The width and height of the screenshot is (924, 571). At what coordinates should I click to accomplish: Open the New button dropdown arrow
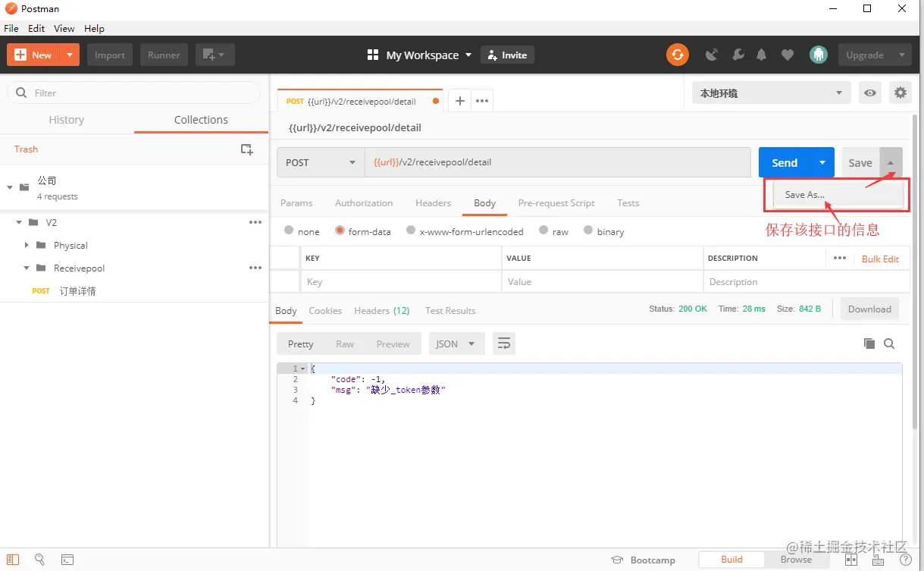[70, 55]
